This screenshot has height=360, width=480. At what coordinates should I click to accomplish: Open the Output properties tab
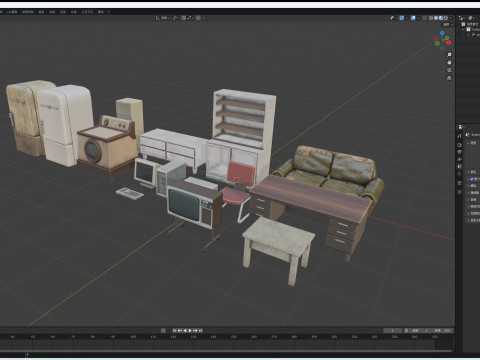coord(459,152)
